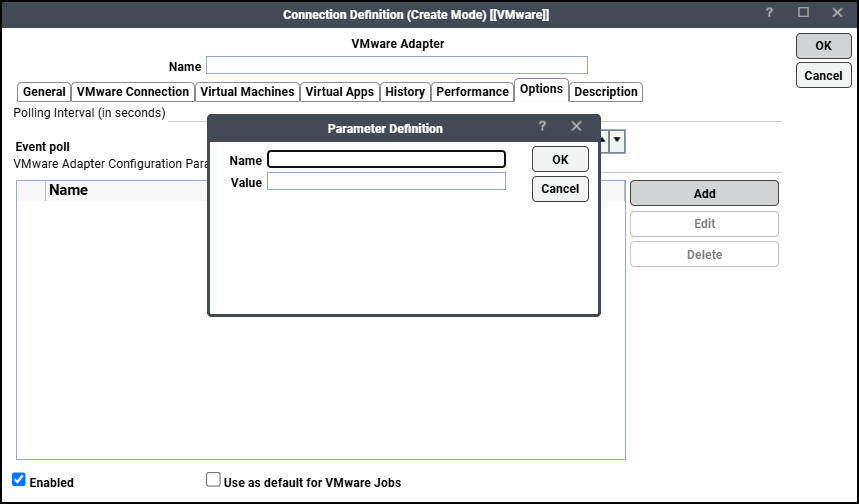The width and height of the screenshot is (859, 504).
Task: Select the Performance tab
Action: point(472,92)
